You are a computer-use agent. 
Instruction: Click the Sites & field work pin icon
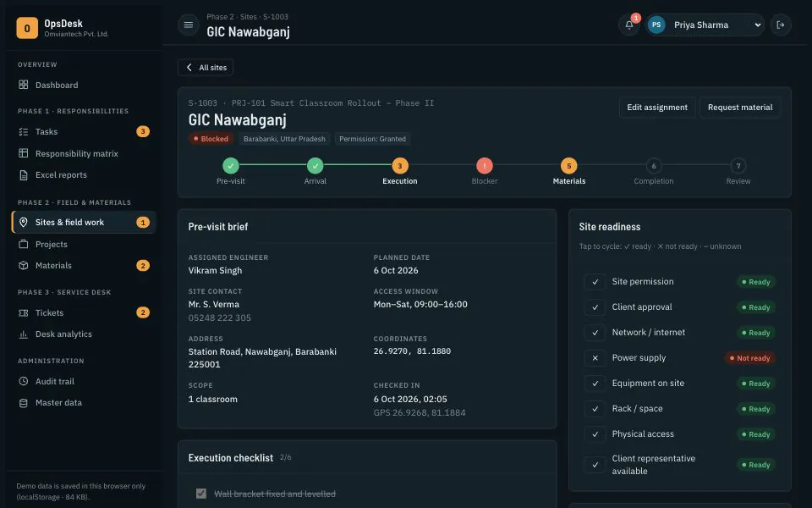click(x=24, y=223)
